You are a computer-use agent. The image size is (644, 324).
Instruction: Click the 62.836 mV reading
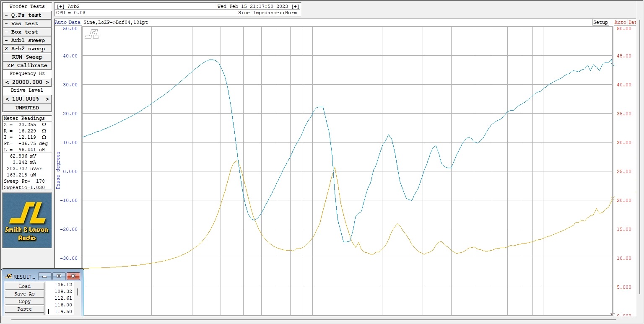click(x=23, y=156)
